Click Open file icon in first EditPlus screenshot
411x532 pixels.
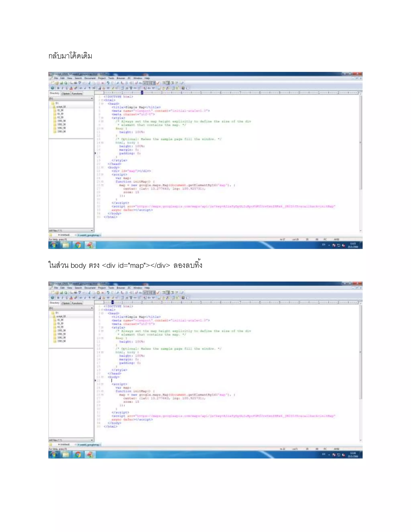click(57, 83)
